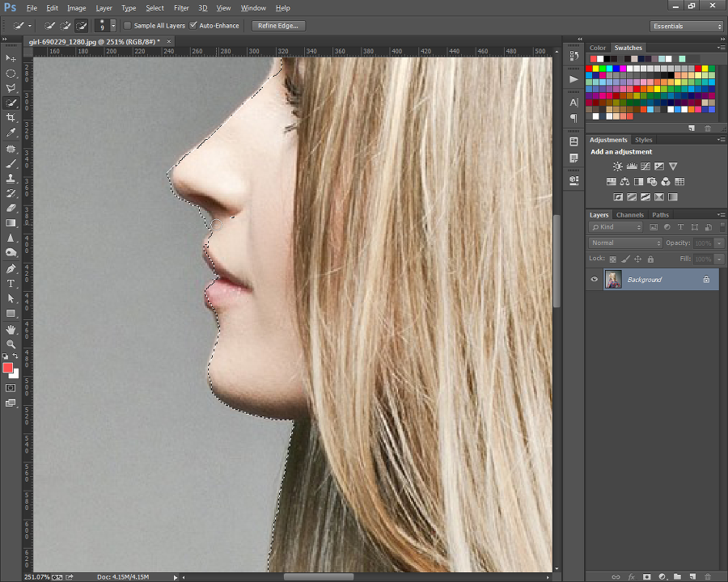Open the Essentials workspace dropdown
Image resolution: width=728 pixels, height=582 pixels.
687,26
